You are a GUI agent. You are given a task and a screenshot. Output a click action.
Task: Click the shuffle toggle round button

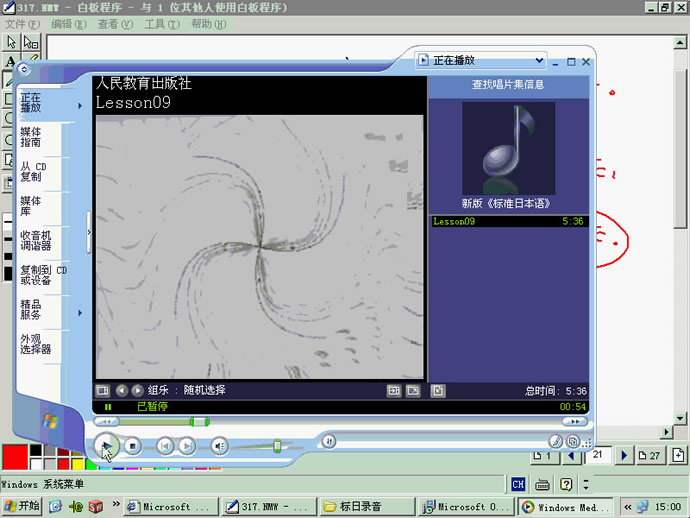pos(329,441)
